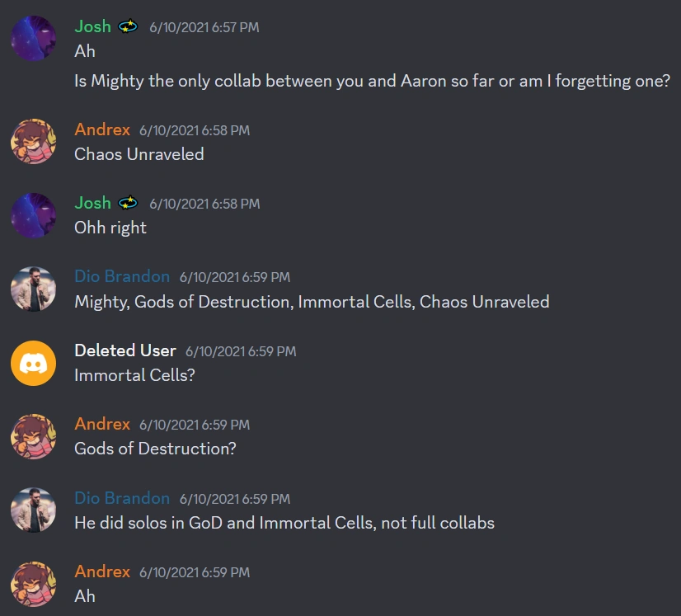This screenshot has height=616, width=681.
Task: Click the Andrex username above "Gods of Destruction?"
Action: 102,424
